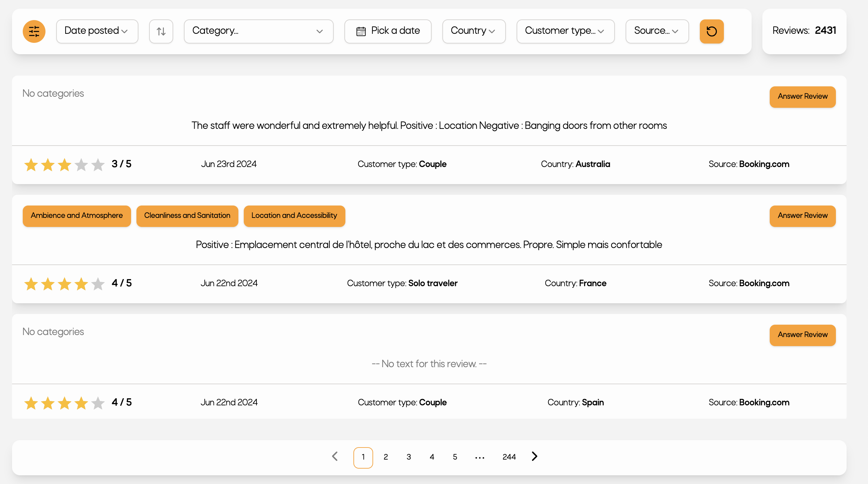Answer Review for the French solo traveler

coord(802,216)
